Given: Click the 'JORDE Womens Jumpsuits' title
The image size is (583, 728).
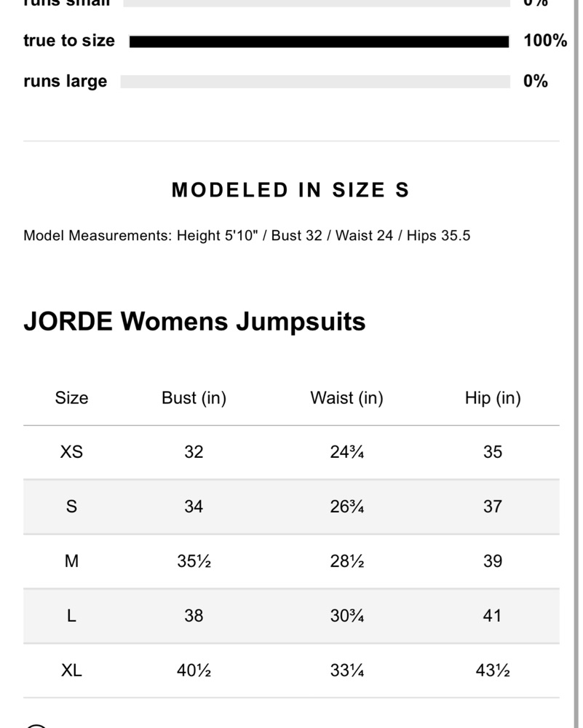Looking at the screenshot, I should tap(194, 321).
